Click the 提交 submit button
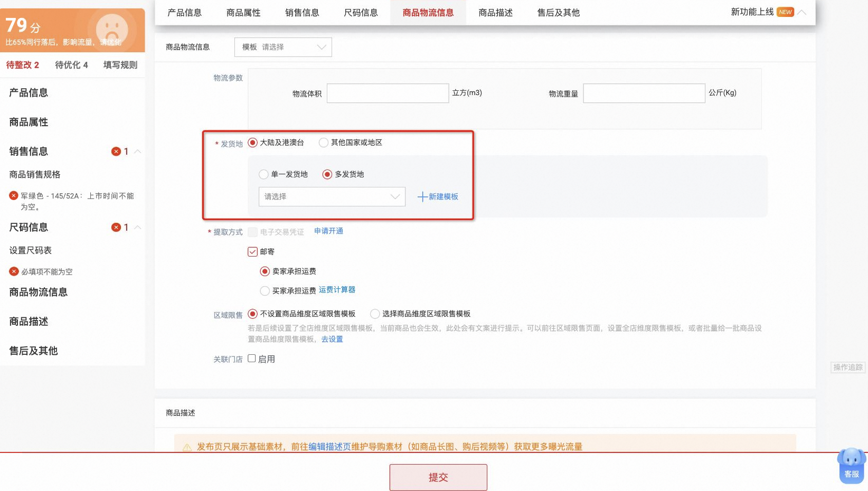Image resolution: width=868 pixels, height=491 pixels. (438, 477)
